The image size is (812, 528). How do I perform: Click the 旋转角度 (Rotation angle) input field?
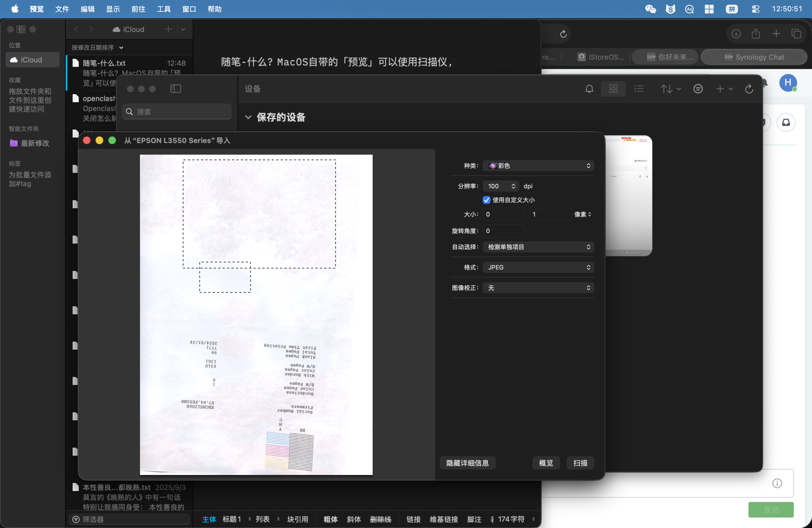coord(504,231)
